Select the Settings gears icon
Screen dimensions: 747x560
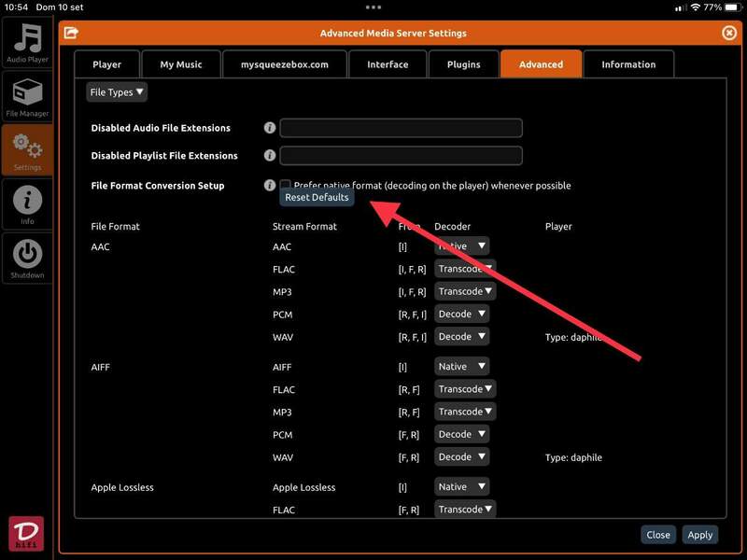27,150
